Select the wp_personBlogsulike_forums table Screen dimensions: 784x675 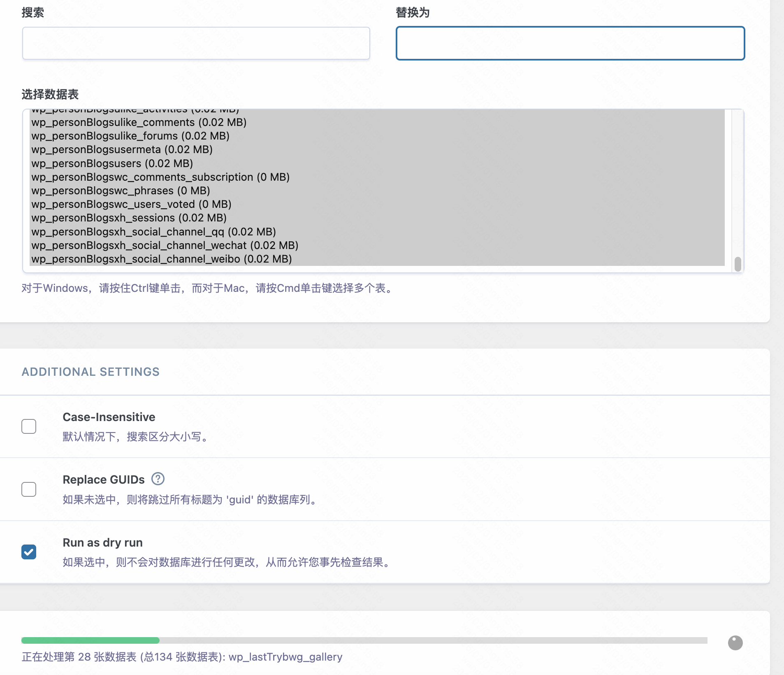click(x=130, y=136)
